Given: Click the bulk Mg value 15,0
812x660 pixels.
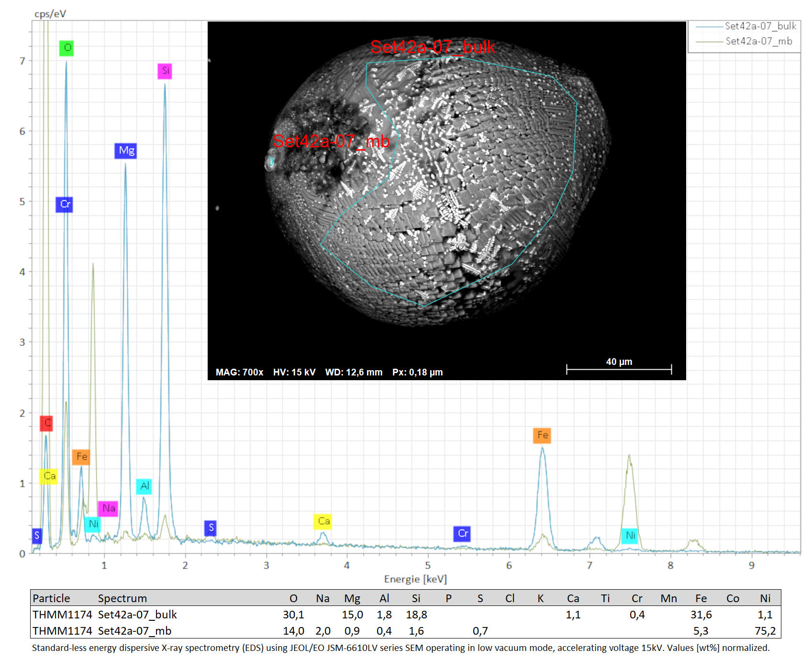Looking at the screenshot, I should tap(352, 615).
